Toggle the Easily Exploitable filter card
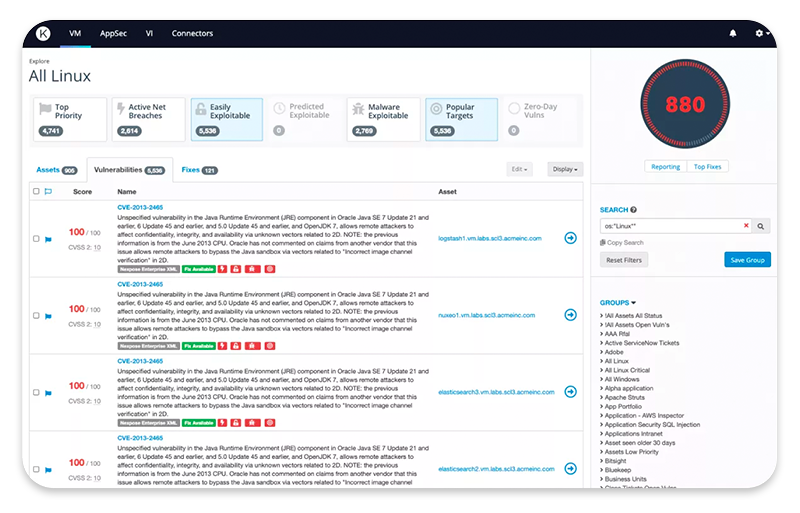 coord(227,119)
